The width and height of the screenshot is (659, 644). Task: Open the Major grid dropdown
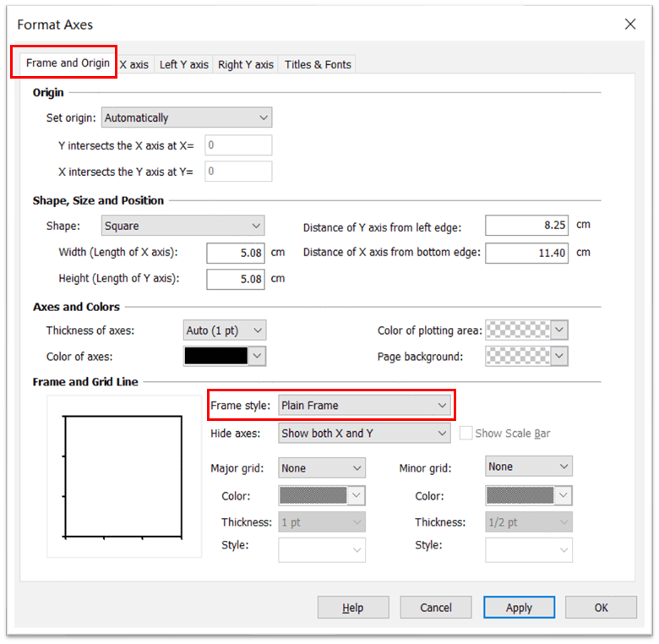(x=321, y=467)
